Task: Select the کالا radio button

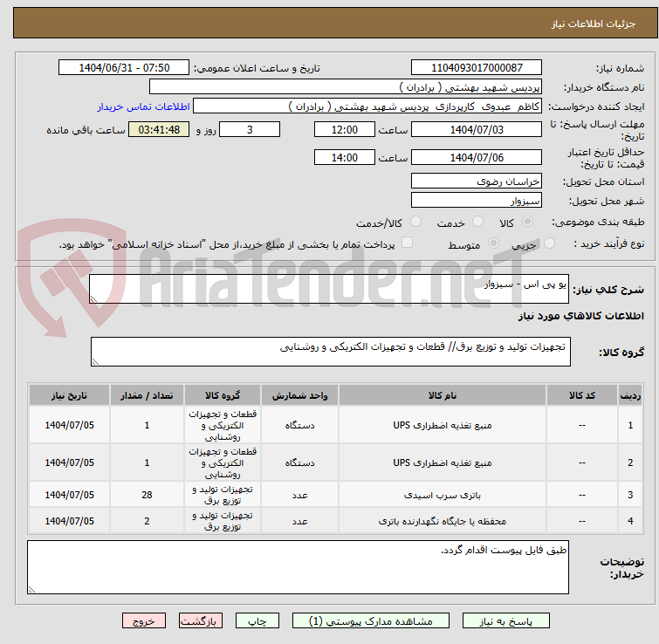Action: point(527,222)
